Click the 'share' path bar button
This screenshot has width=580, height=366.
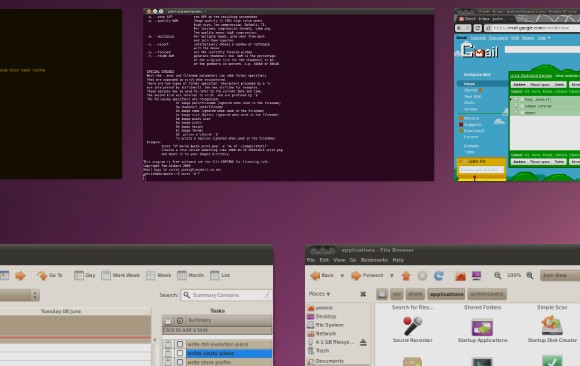[x=415, y=294]
